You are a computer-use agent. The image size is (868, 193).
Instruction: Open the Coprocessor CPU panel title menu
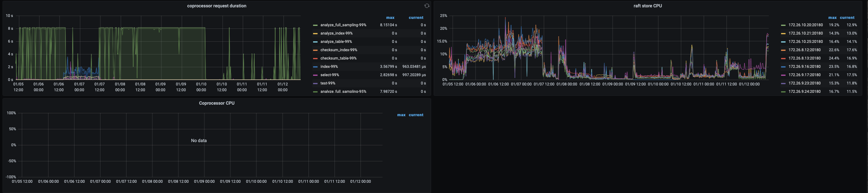tap(216, 103)
